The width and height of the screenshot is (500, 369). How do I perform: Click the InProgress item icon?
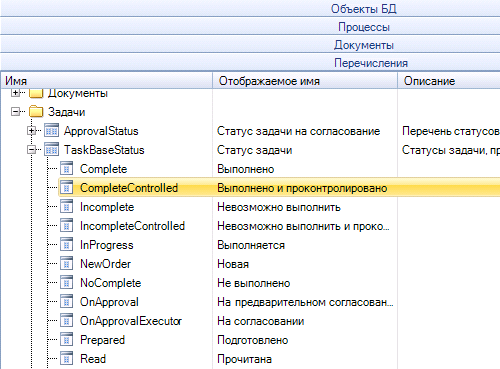point(67,245)
